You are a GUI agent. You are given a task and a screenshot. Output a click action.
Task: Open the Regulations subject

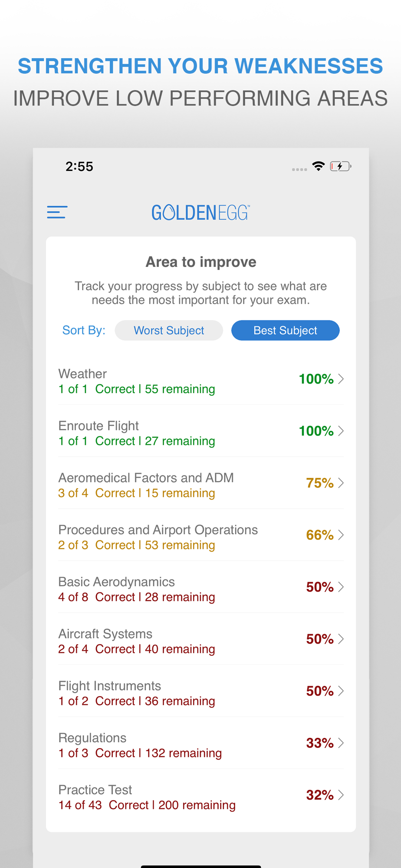(x=174, y=745)
